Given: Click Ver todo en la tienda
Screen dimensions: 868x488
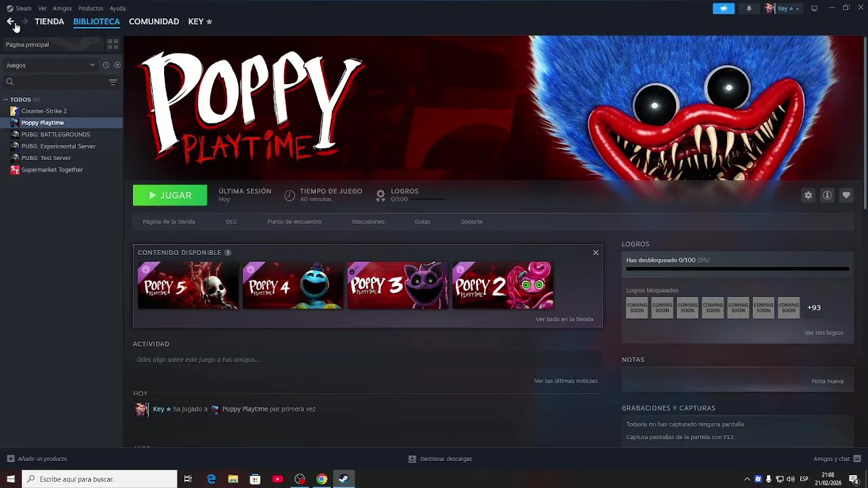Looking at the screenshot, I should pos(564,319).
